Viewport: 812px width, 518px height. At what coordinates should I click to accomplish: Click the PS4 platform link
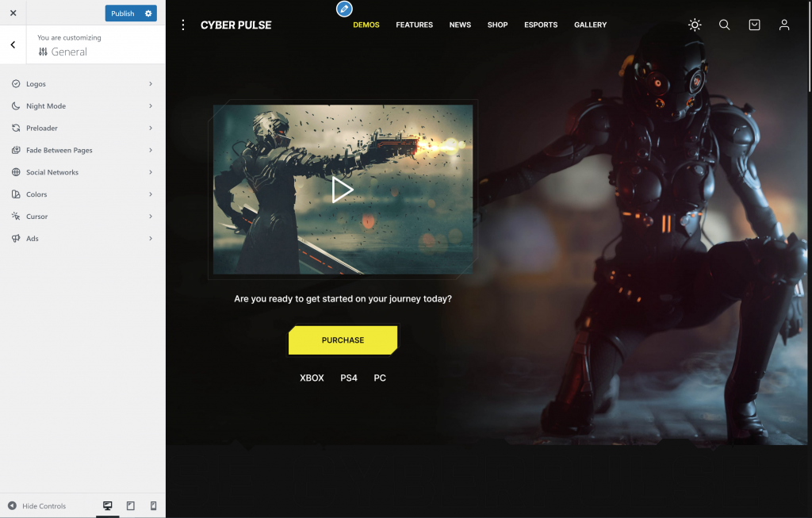point(349,378)
